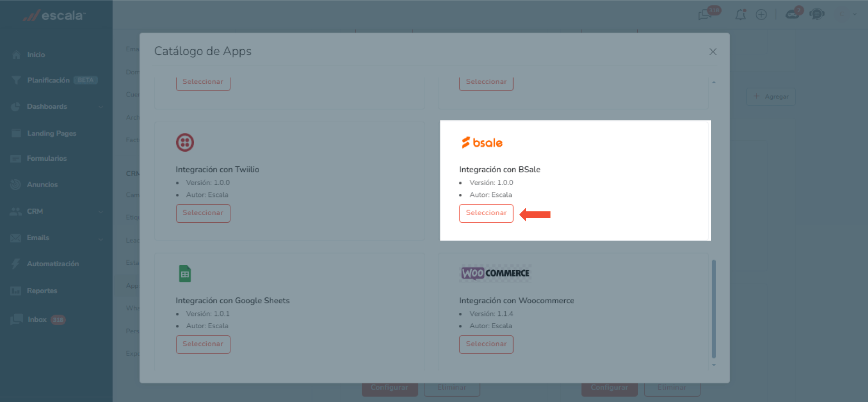
Task: Open Landing Pages in sidebar
Action: pos(51,133)
